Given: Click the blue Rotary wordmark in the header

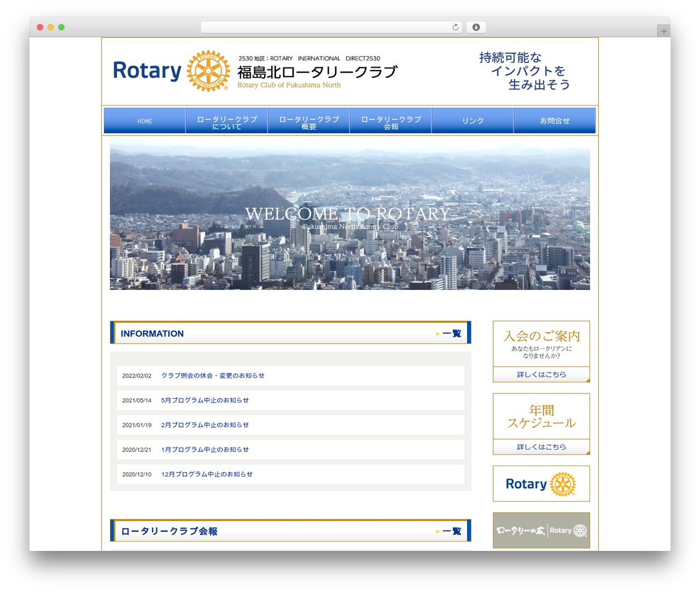Looking at the screenshot, I should [147, 71].
